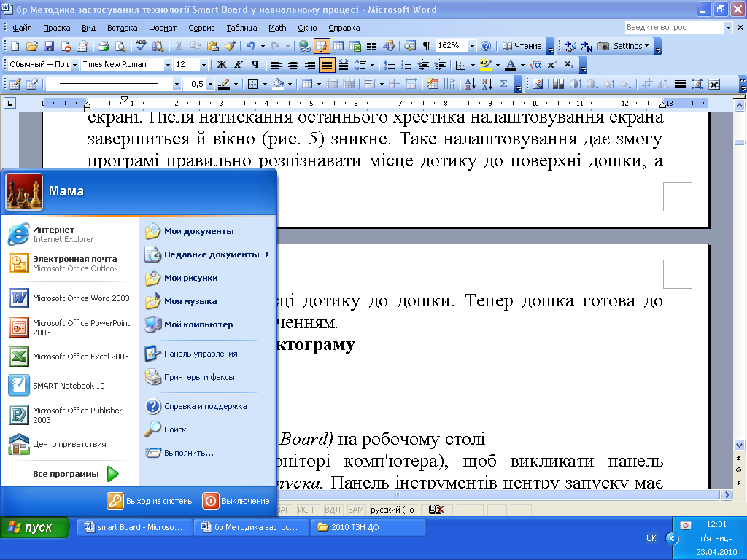Cut selection with scissors icon

point(179,46)
